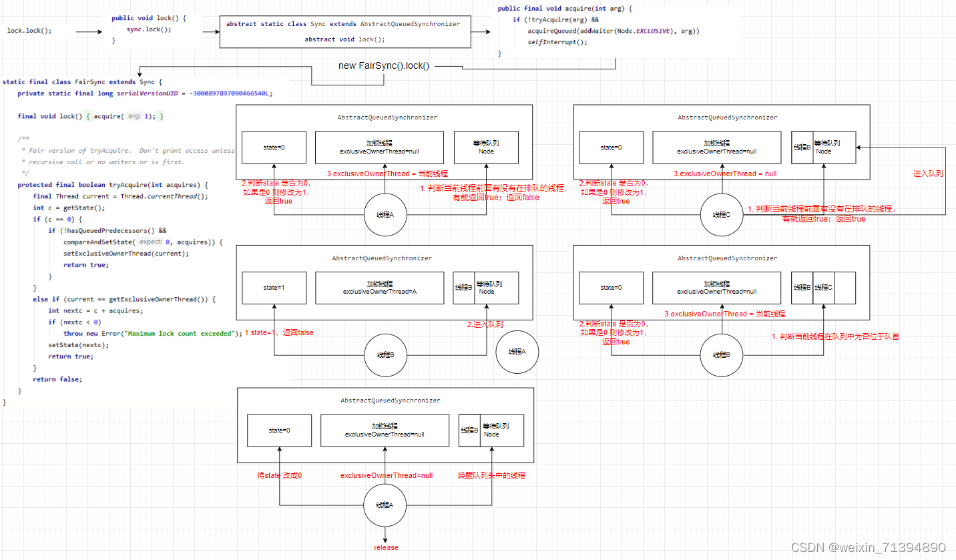This screenshot has height=560, width=956.
Task: Click the 'throw new Error' maximum lock count line
Action: click(x=152, y=333)
